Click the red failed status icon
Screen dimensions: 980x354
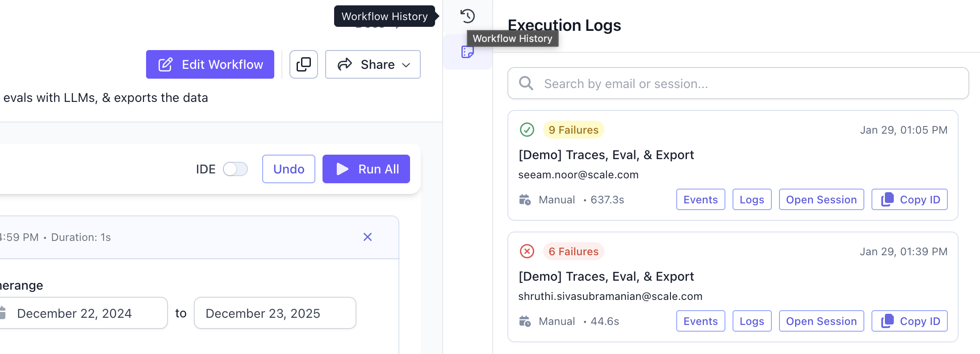(x=527, y=251)
